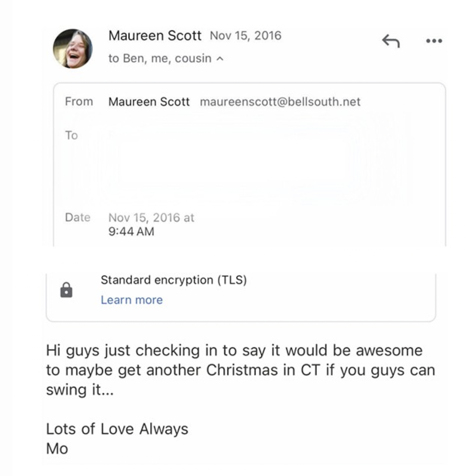Click the From label in the details card
This screenshot has width=467, height=476.
[79, 102]
